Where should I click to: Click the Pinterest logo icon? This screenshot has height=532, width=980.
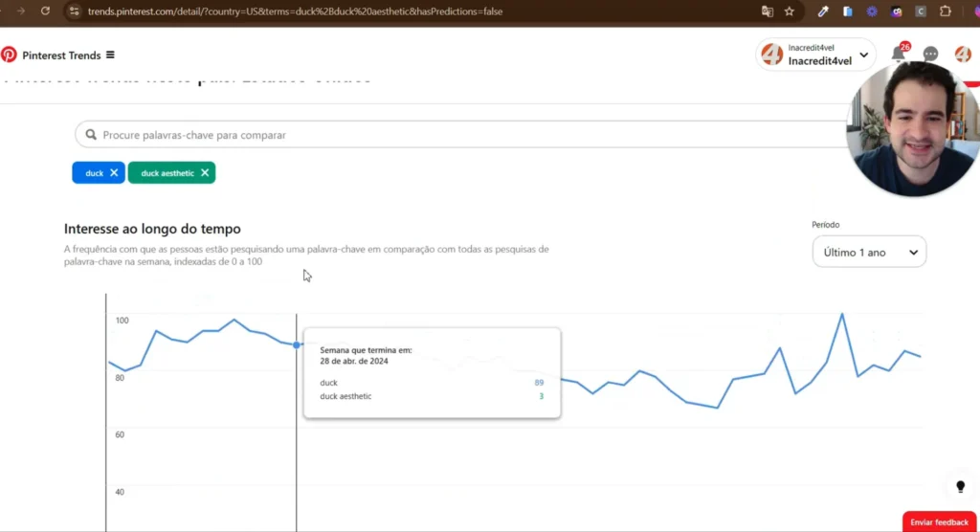click(x=9, y=55)
